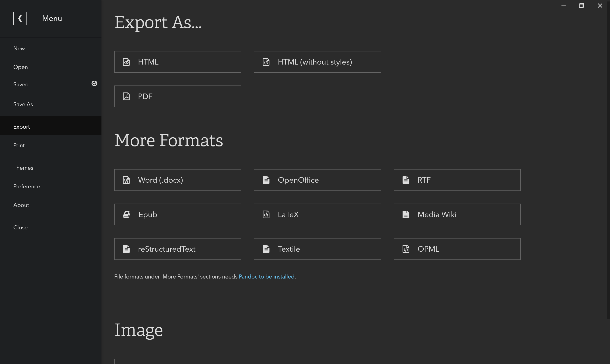Click the PDF document icon
This screenshot has width=610, height=364.
[x=126, y=96]
